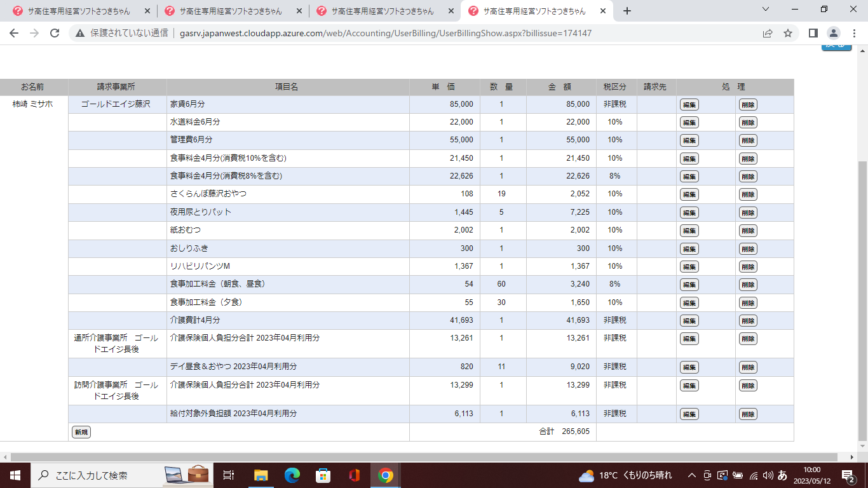This screenshot has height=488, width=868.
Task: Delete the 水道料金6月分 row
Action: point(748,123)
